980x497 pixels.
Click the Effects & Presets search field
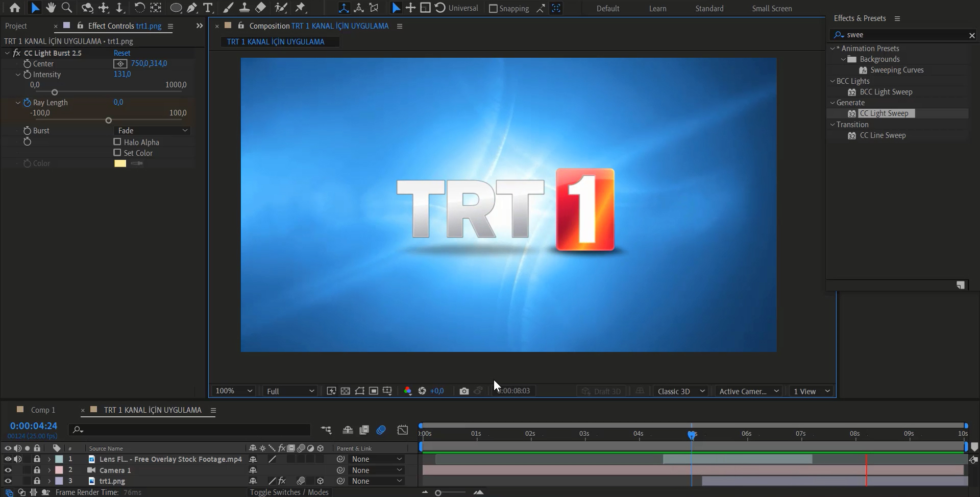[x=903, y=35]
